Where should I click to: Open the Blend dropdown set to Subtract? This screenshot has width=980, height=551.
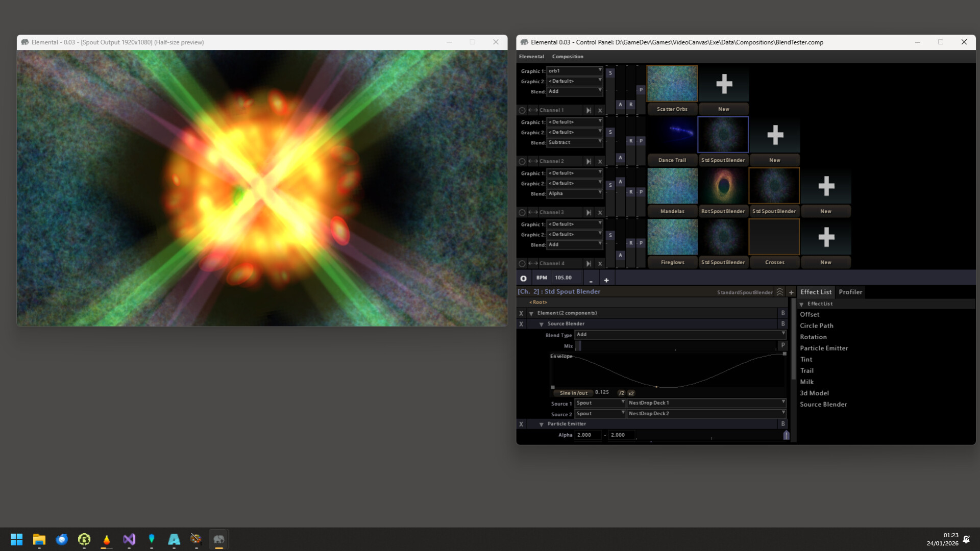[574, 142]
